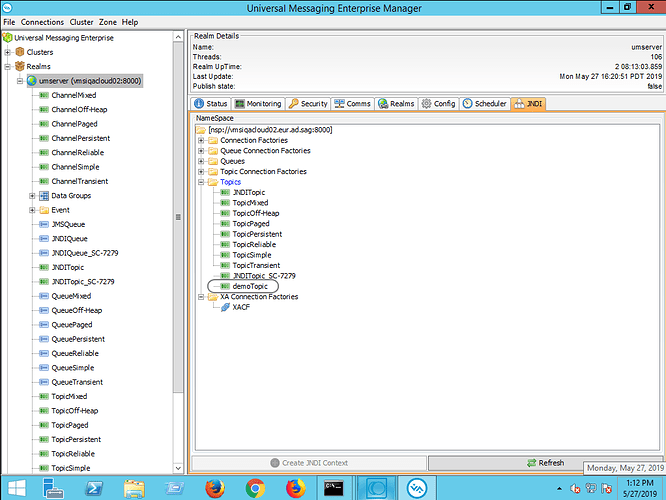Select JNDIQueue_SC-7279 in realm tree
Image resolution: width=666 pixels, height=500 pixels.
[85, 253]
